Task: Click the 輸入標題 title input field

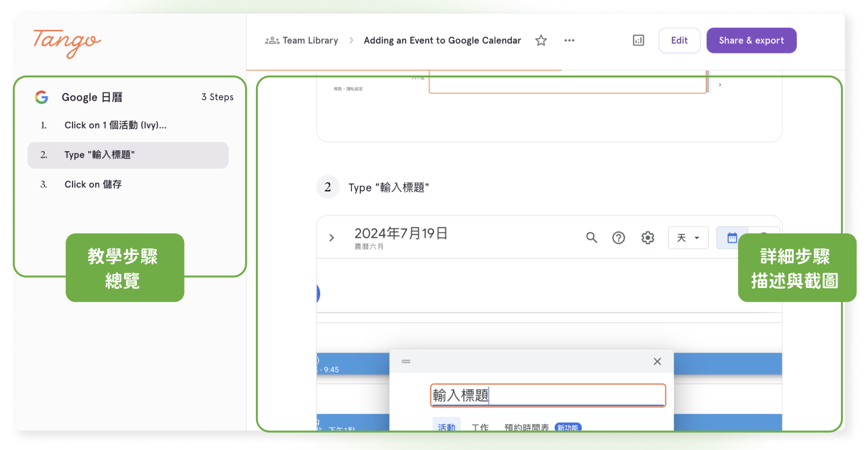Action: click(x=548, y=395)
